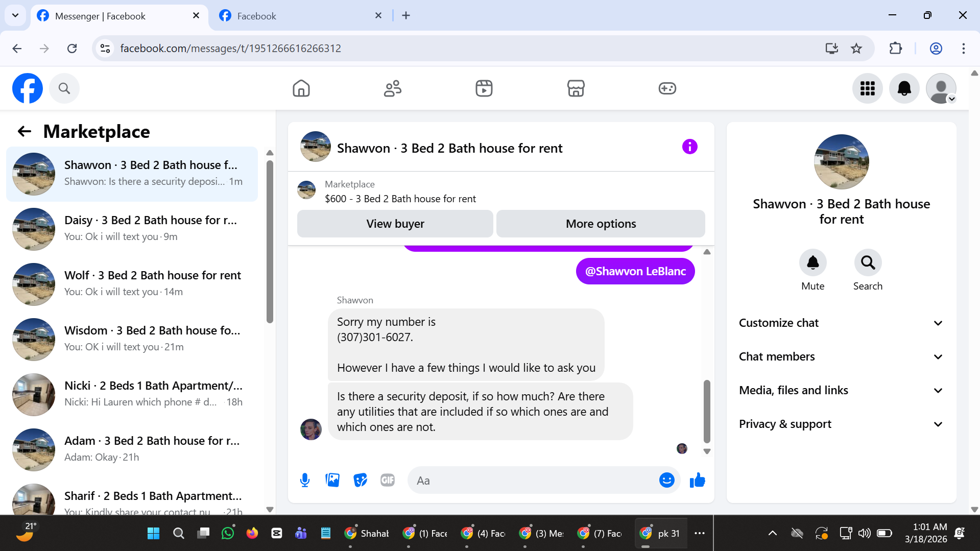
Task: Expand the Chat members section
Action: 841,356
